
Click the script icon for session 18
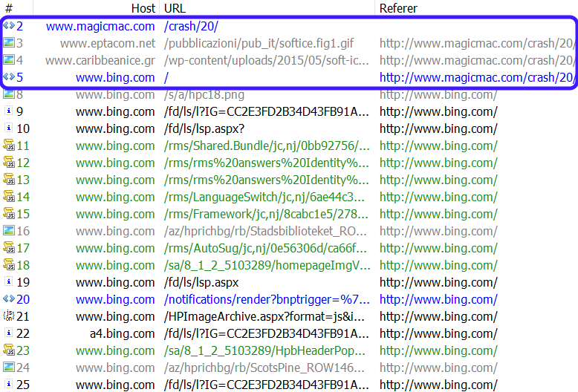[8, 265]
